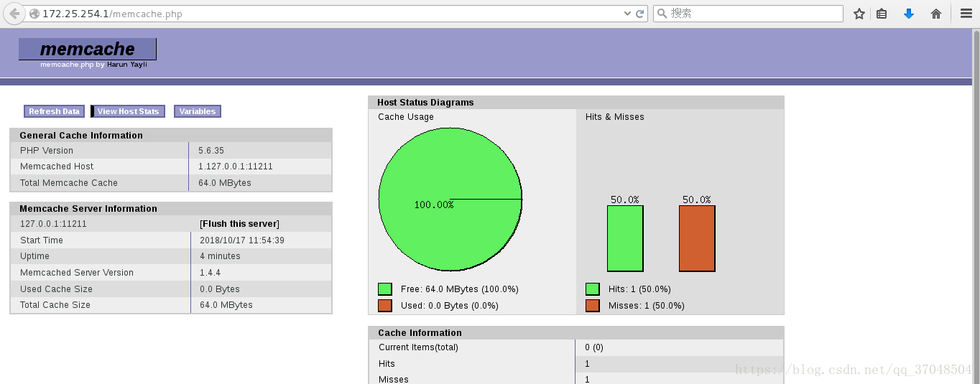980x384 pixels.
Task: Go to the browser home page icon
Action: click(936, 14)
